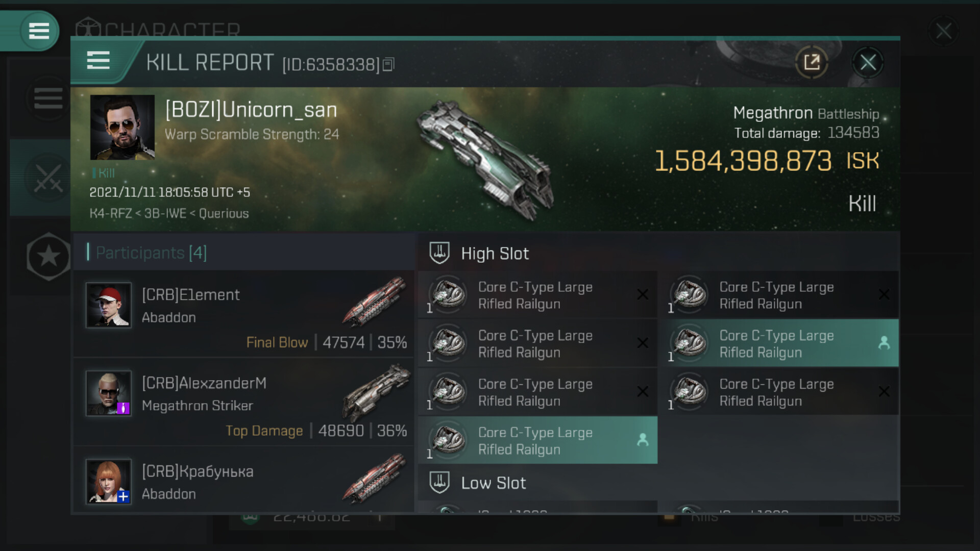Open the main hamburger menu at top-left
Viewport: 980px width, 551px height.
tap(39, 31)
